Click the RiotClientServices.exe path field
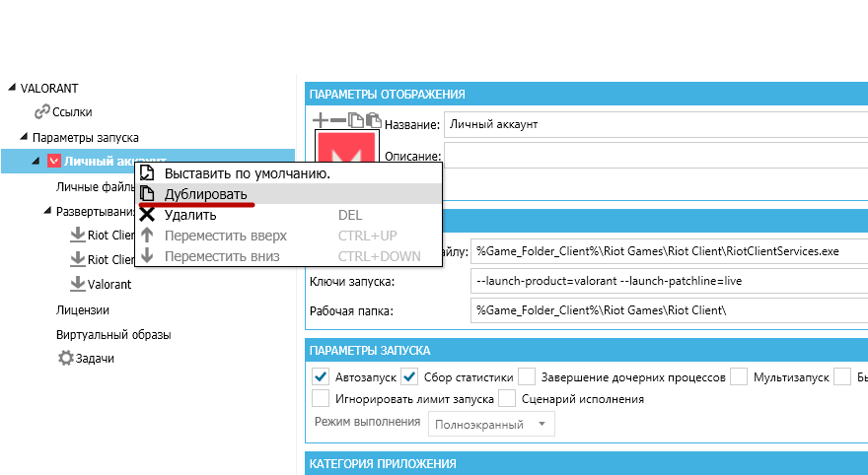The height and width of the screenshot is (475, 868). [x=670, y=251]
